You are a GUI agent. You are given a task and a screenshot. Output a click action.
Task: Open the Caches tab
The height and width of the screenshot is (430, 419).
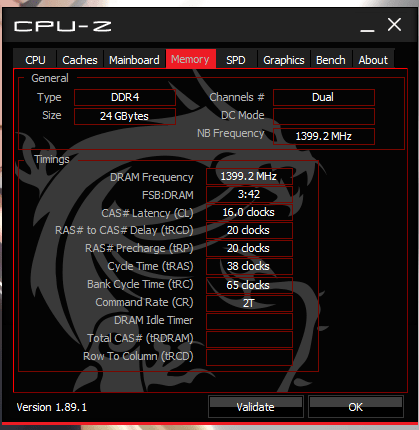click(x=80, y=60)
